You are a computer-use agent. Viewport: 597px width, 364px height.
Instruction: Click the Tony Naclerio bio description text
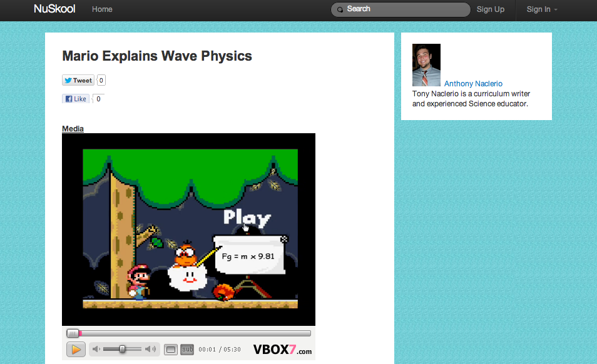point(471,99)
